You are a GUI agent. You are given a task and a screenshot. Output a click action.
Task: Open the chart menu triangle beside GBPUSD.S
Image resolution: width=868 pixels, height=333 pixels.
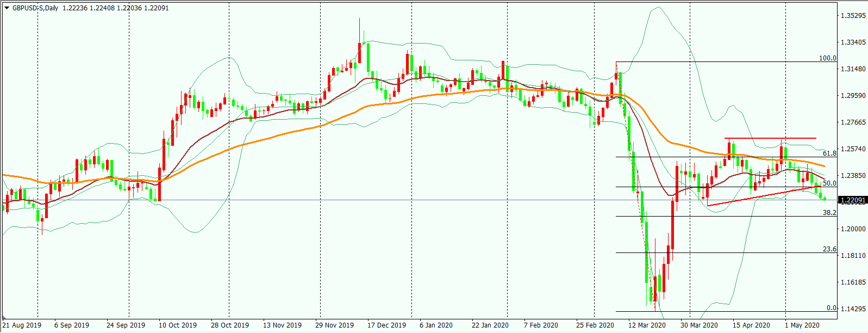pos(7,8)
